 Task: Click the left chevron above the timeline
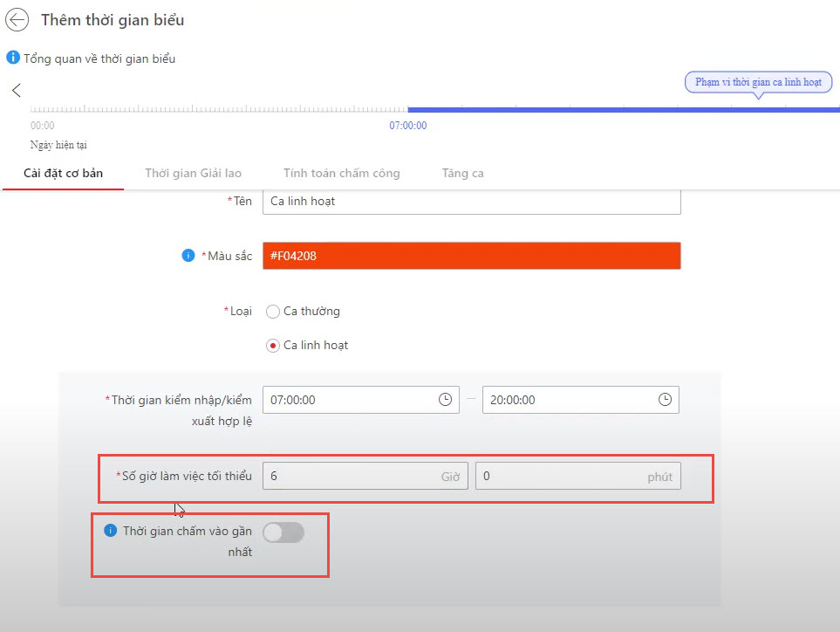pyautogui.click(x=16, y=90)
